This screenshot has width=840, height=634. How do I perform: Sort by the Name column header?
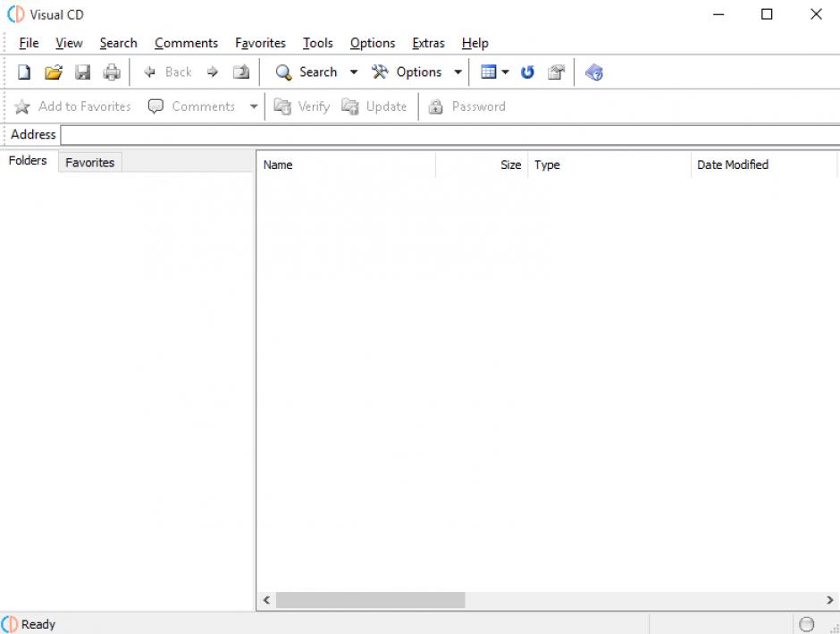pos(346,165)
